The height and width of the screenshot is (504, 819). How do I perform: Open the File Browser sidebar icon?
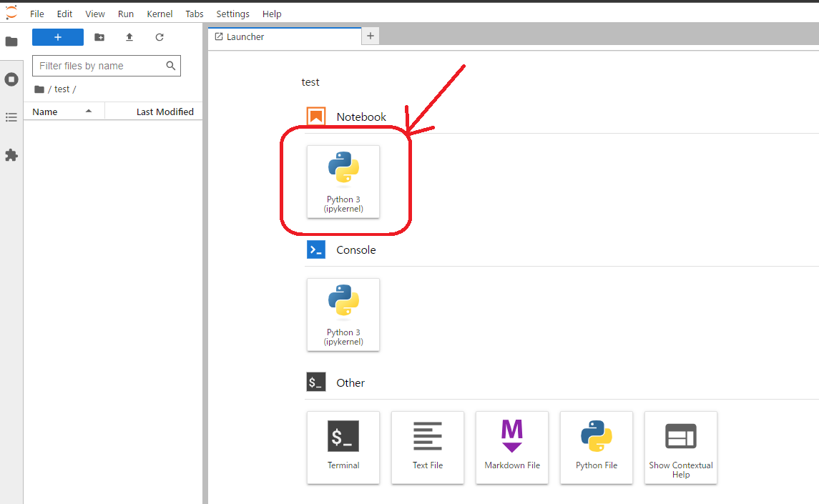[11, 41]
